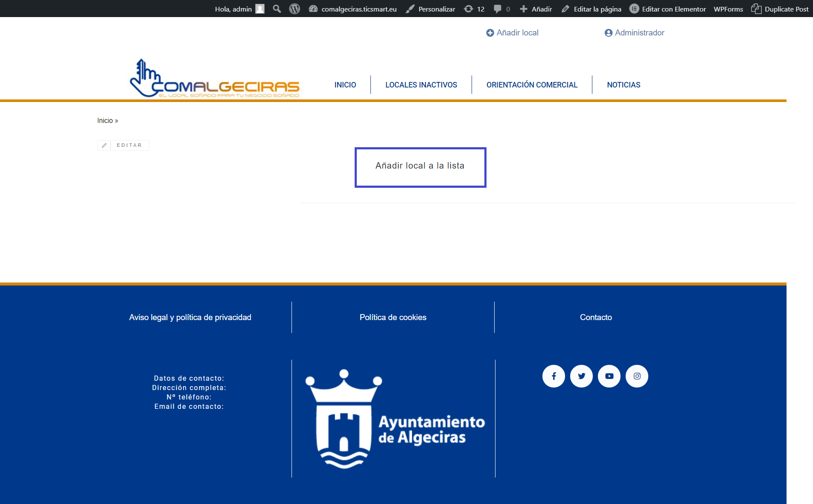This screenshot has height=504, width=813.
Task: Open the LOCALES INACTIVOS menu item
Action: (x=421, y=85)
